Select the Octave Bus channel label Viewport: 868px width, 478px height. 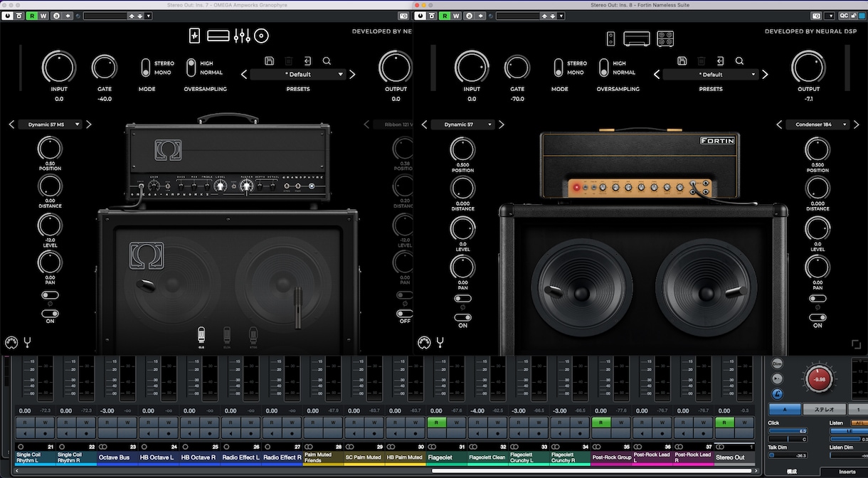[x=117, y=458]
